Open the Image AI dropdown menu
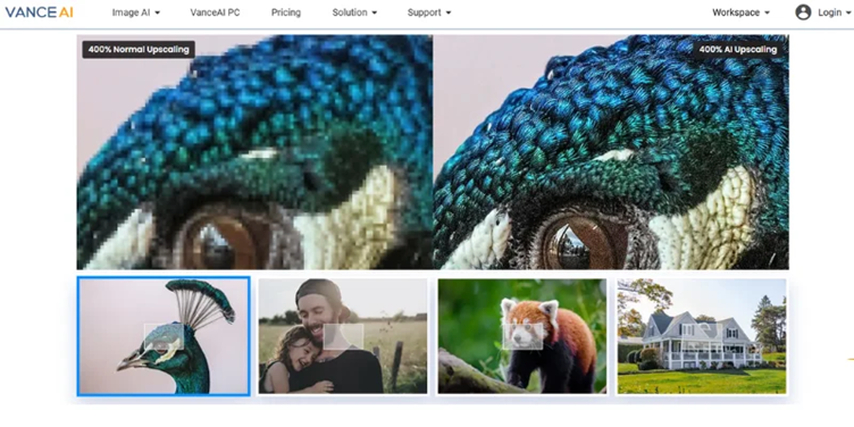Screen dimensions: 854x427 point(136,13)
